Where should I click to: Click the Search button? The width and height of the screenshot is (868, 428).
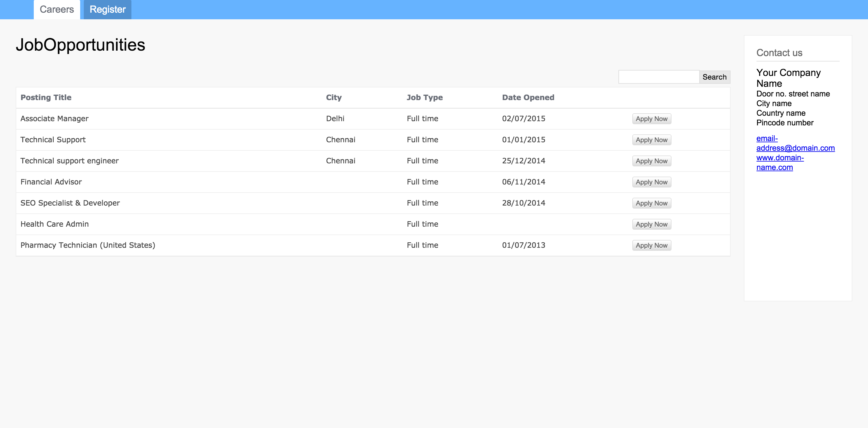coord(714,77)
